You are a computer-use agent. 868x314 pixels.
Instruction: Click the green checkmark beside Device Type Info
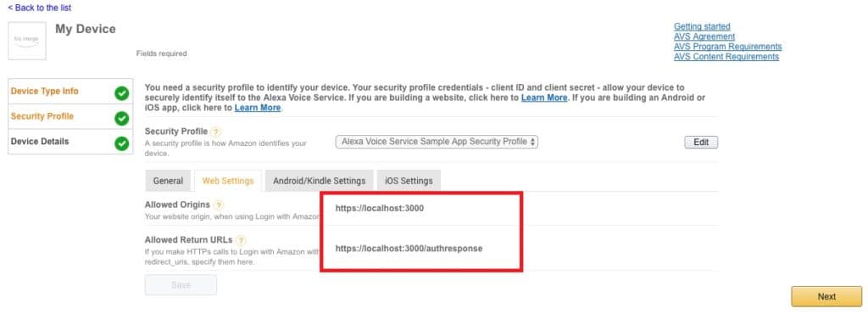(122, 93)
